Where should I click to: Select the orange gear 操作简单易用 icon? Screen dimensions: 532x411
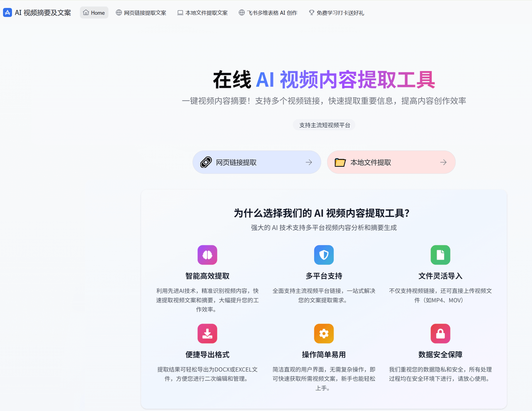click(x=324, y=333)
